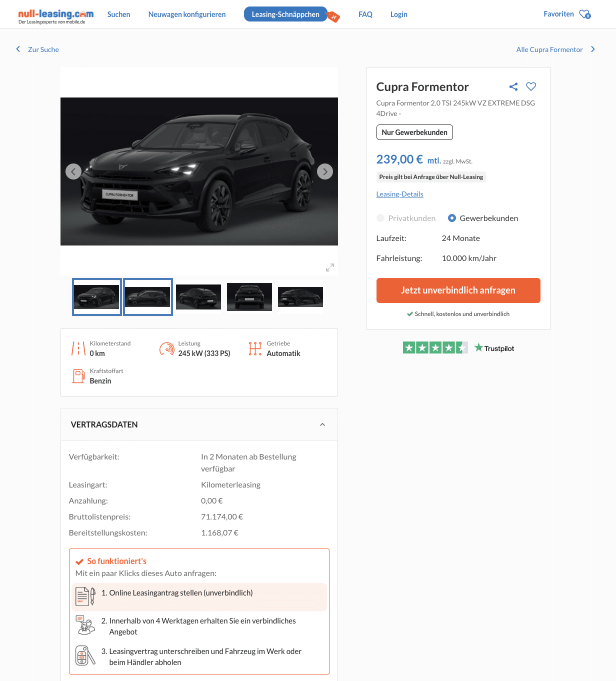The width and height of the screenshot is (616, 681).
Task: Show previous car image with left arrow
Action: coord(73,171)
